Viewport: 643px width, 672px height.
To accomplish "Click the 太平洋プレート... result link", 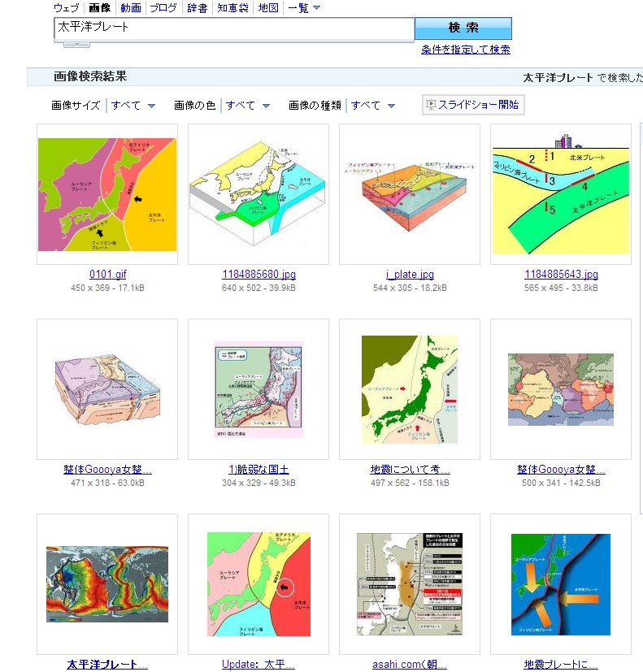I will [107, 665].
